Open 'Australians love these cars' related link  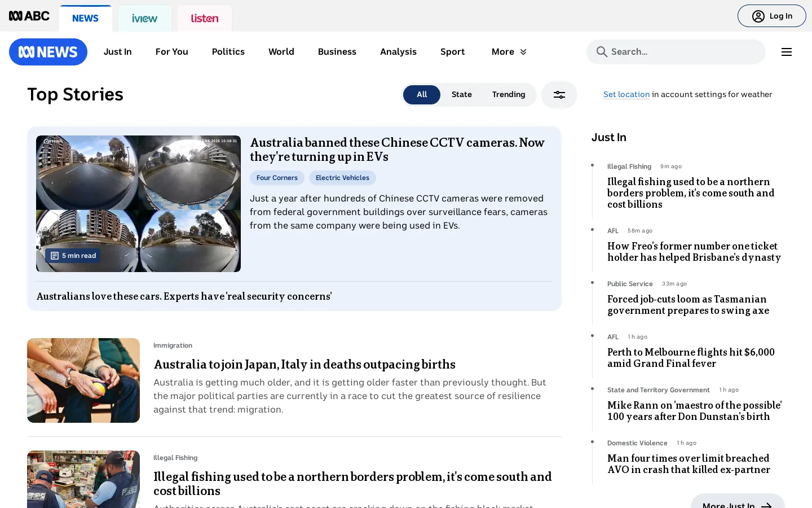pyautogui.click(x=184, y=296)
